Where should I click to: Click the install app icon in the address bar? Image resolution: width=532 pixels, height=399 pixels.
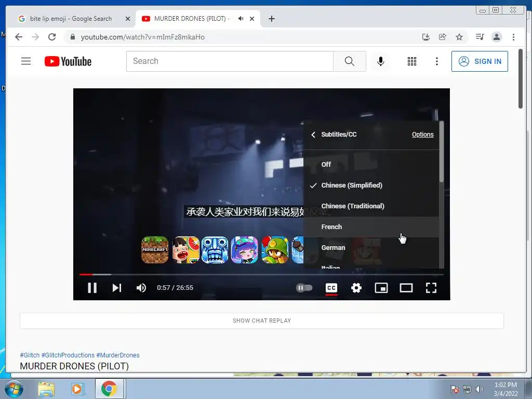[x=426, y=37]
